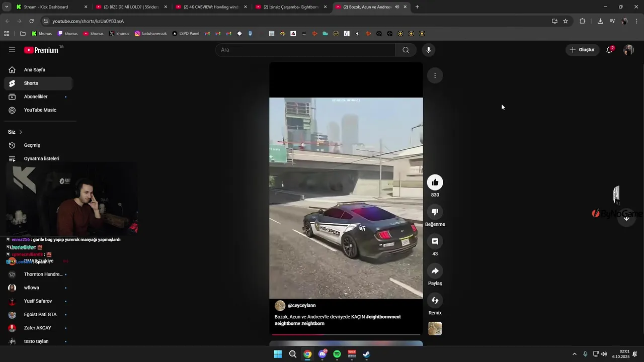Open the tab search dropdown chevron
Screen dimensions: 644x362
7,7
